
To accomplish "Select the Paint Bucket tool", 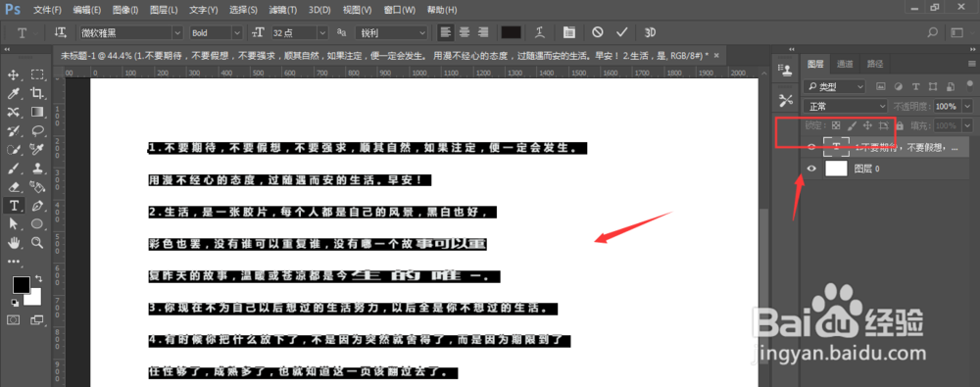I will tap(37, 187).
